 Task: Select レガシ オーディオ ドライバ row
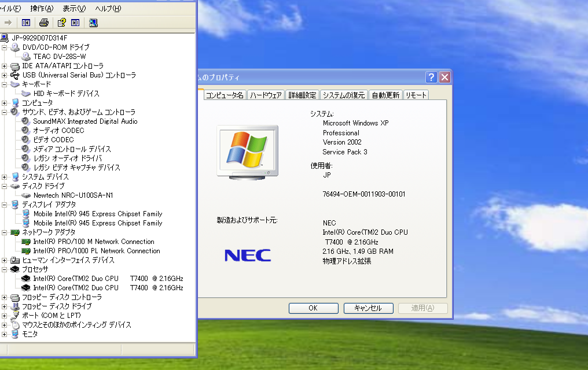point(67,158)
